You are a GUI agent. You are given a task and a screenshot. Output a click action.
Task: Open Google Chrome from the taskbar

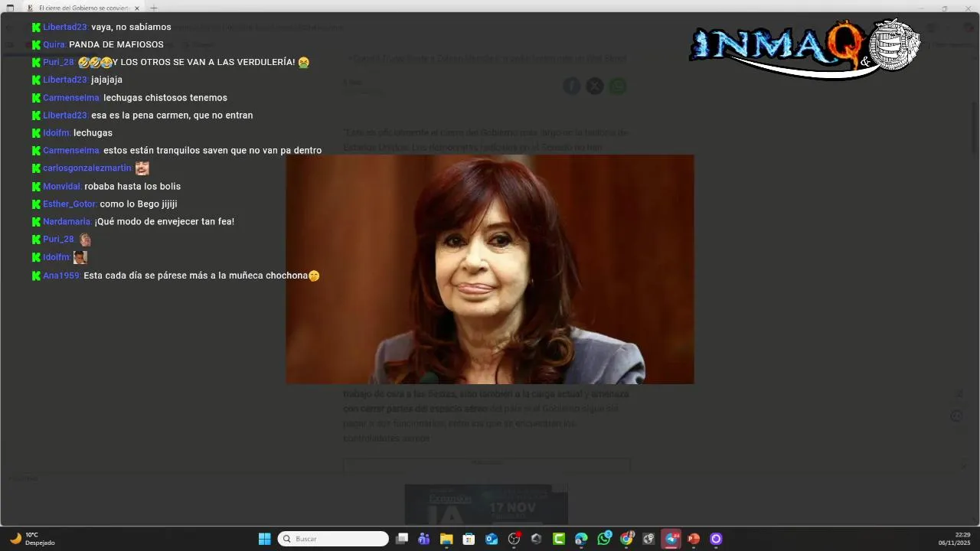[627, 539]
